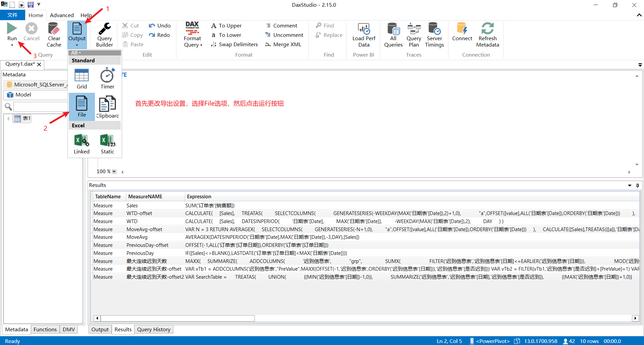Convert selection To Upper case
This screenshot has height=345, width=644.
pyautogui.click(x=226, y=25)
